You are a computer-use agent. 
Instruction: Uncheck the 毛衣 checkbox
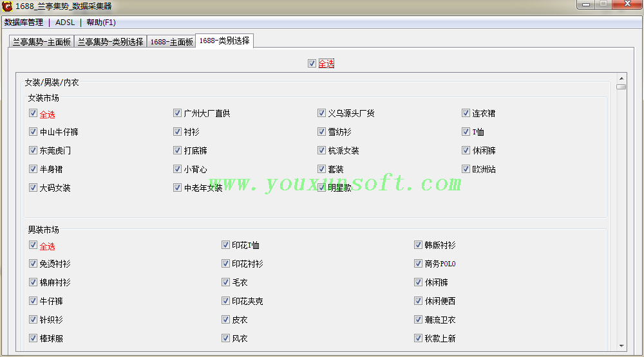tap(225, 282)
